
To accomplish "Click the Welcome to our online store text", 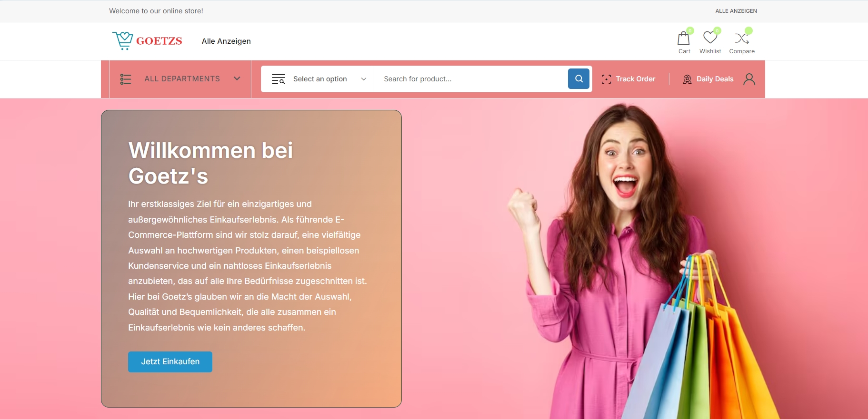I will pos(156,11).
